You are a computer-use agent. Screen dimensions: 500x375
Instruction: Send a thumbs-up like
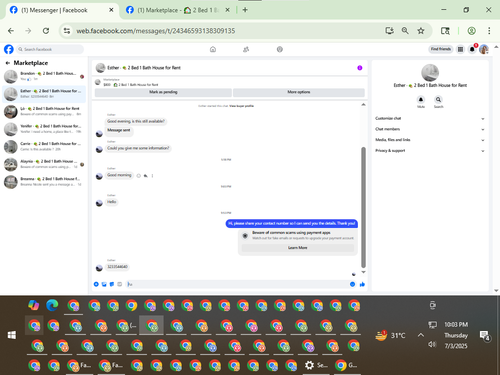click(362, 284)
